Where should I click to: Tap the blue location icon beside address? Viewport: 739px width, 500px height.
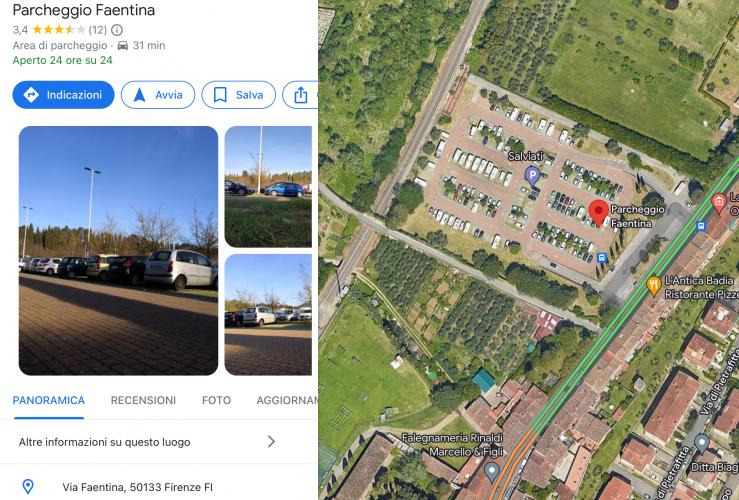pyautogui.click(x=28, y=486)
